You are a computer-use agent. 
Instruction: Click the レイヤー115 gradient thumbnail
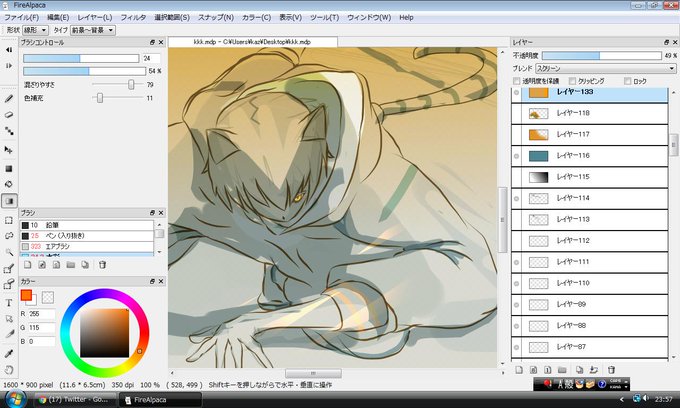click(538, 177)
